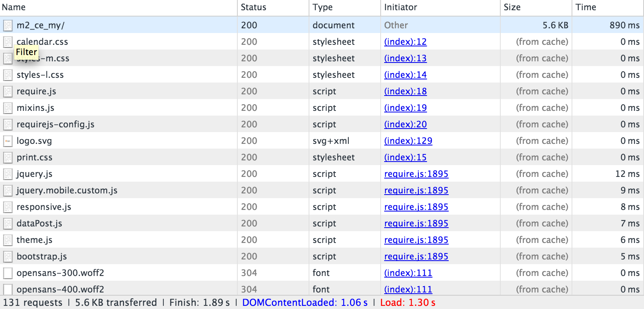Click the blank icon beside opensans-400.woff2

point(8,290)
